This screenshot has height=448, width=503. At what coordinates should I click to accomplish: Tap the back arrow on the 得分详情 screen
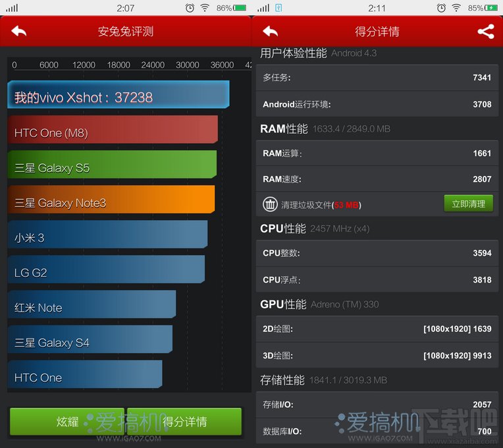tap(270, 32)
